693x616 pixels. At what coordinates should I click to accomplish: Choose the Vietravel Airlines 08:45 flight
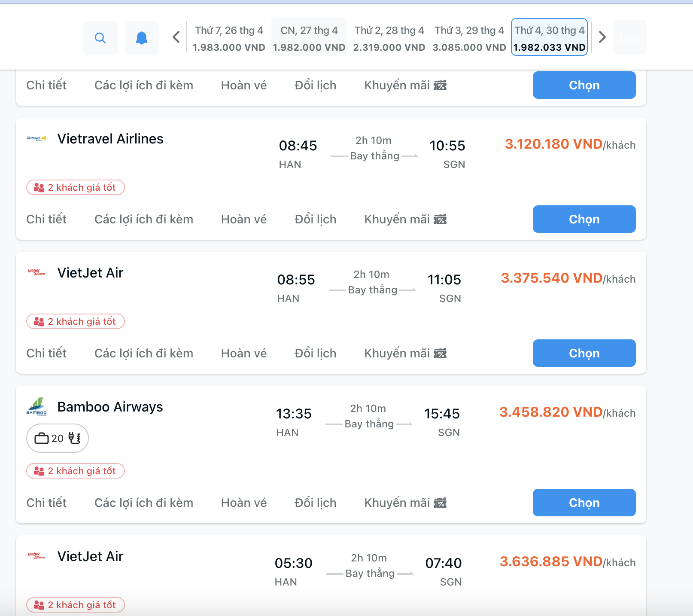tap(584, 219)
